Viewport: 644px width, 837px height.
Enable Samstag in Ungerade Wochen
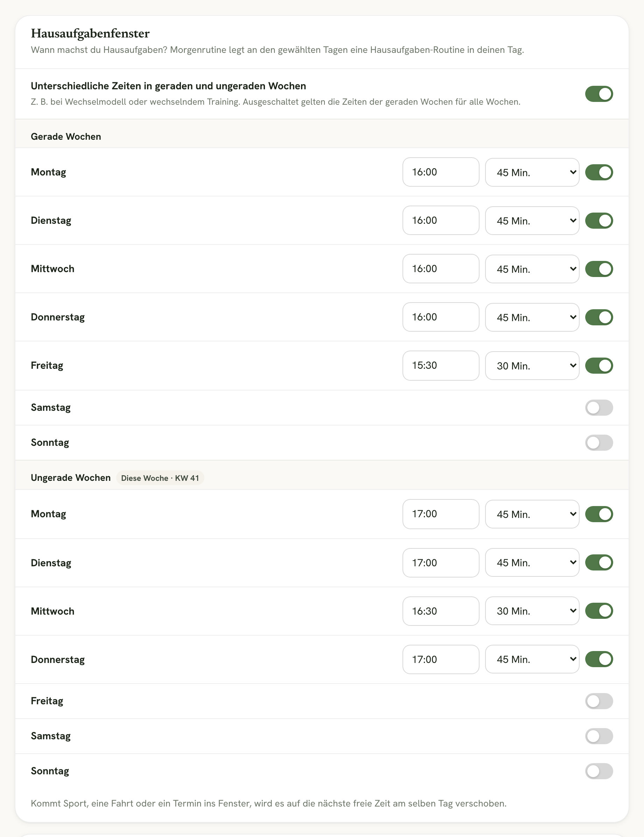[x=599, y=736]
